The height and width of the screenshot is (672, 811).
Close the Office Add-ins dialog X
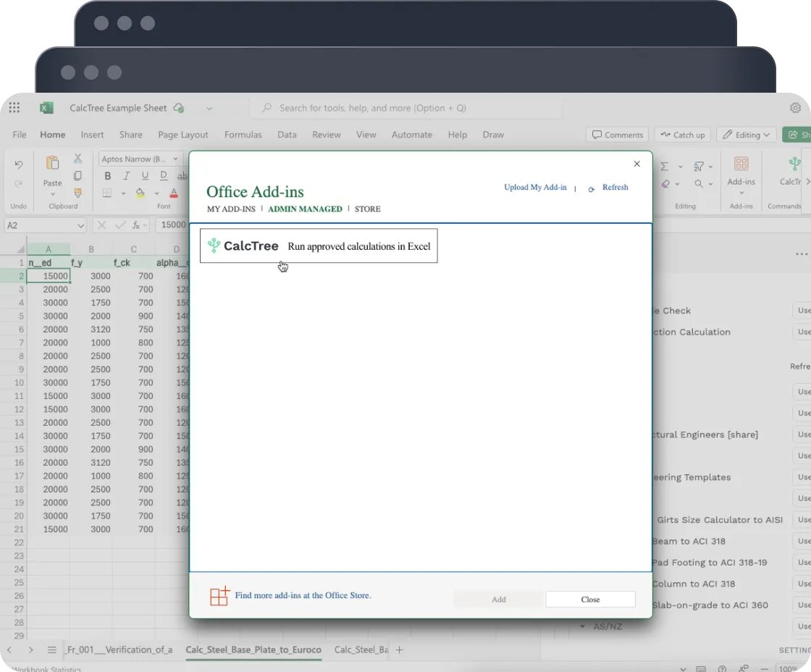point(636,164)
